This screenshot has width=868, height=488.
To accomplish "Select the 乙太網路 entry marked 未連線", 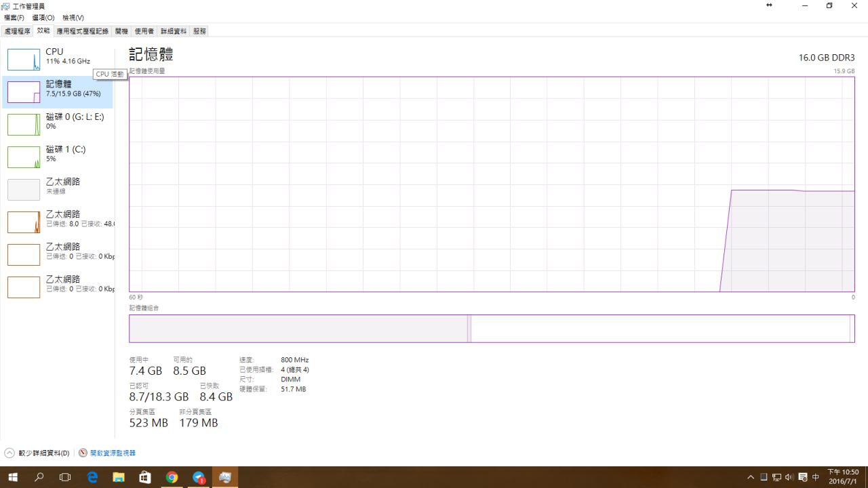I will (58, 189).
